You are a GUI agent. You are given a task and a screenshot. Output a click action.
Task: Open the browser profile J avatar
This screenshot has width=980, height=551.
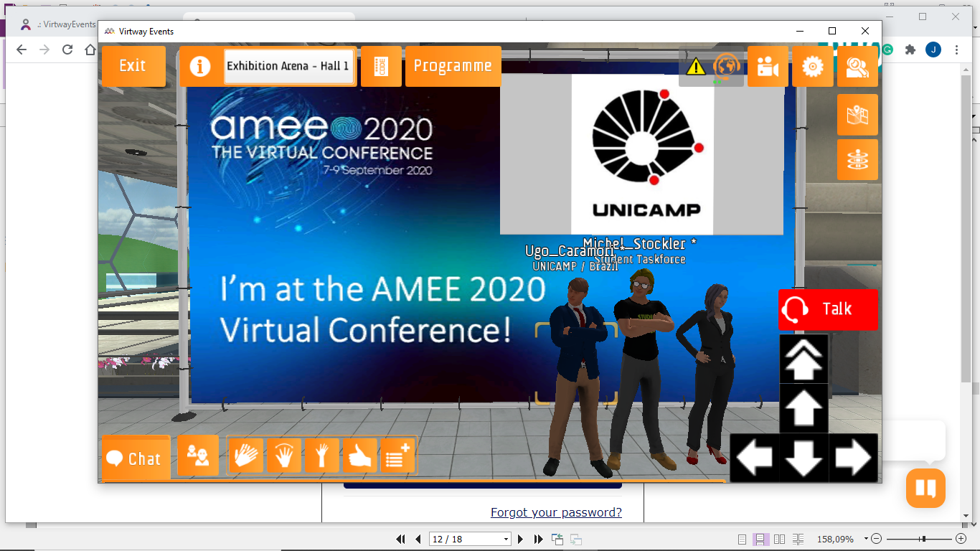(933, 50)
